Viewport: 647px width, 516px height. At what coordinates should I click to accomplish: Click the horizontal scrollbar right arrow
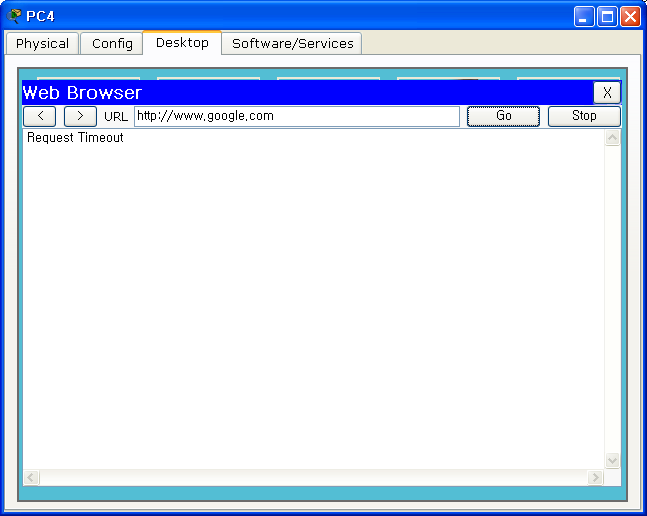(595, 478)
